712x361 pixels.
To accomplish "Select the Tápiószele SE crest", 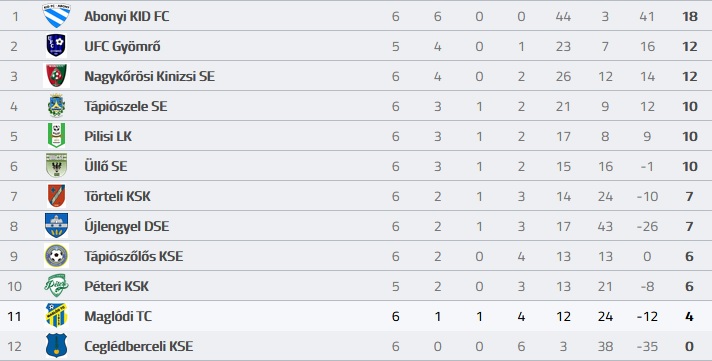I will (x=56, y=106).
